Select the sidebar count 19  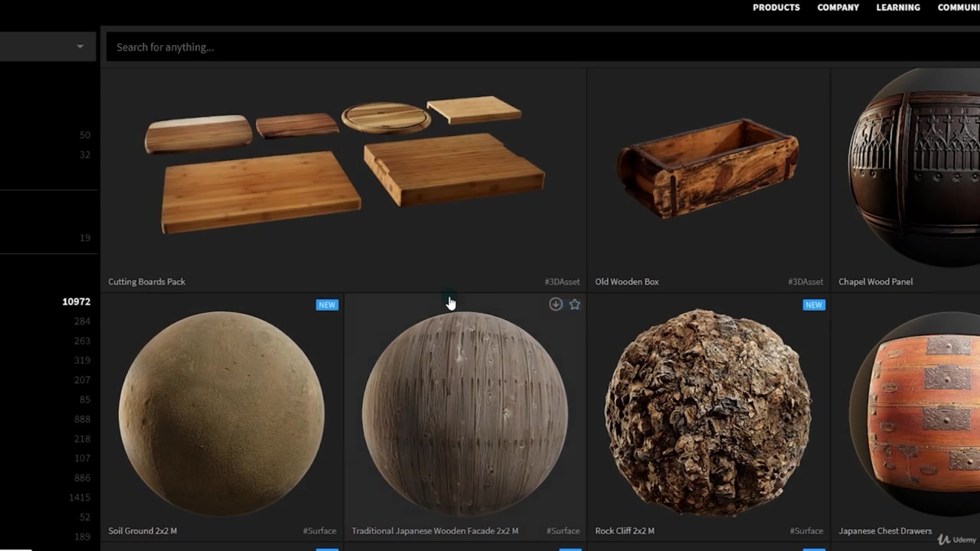click(85, 238)
